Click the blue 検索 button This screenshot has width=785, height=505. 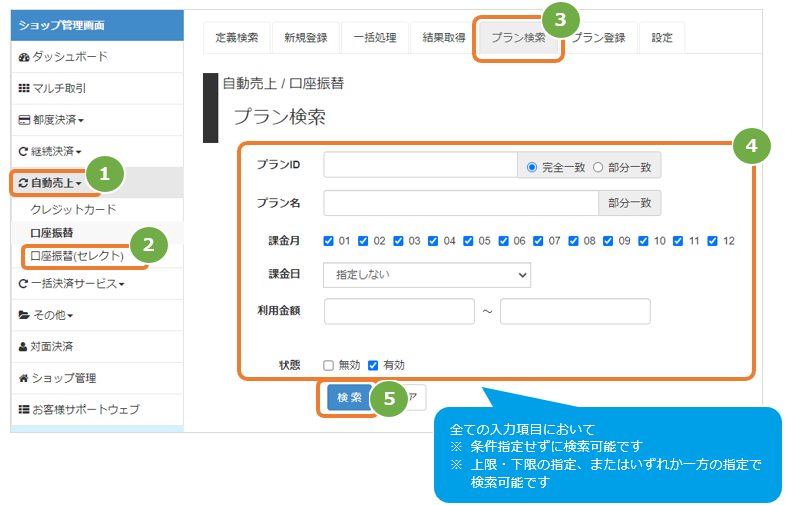[349, 397]
